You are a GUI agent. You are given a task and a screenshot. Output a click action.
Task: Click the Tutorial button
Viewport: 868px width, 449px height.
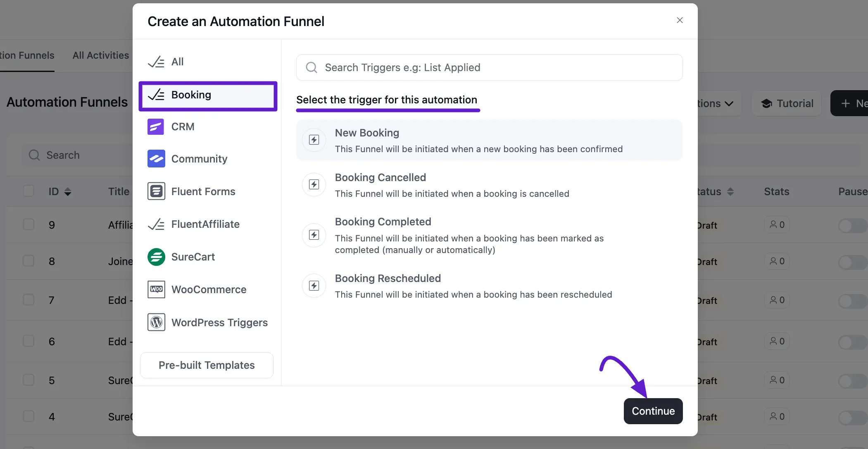pos(787,103)
